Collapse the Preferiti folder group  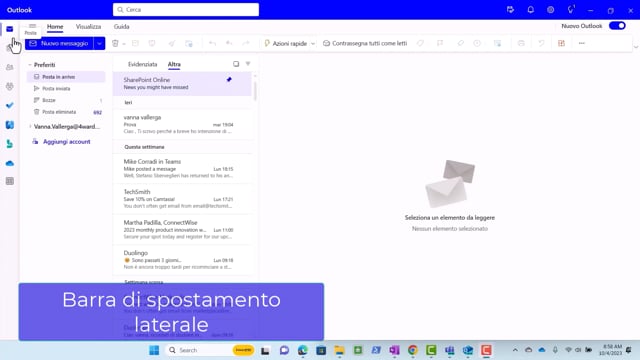30,65
